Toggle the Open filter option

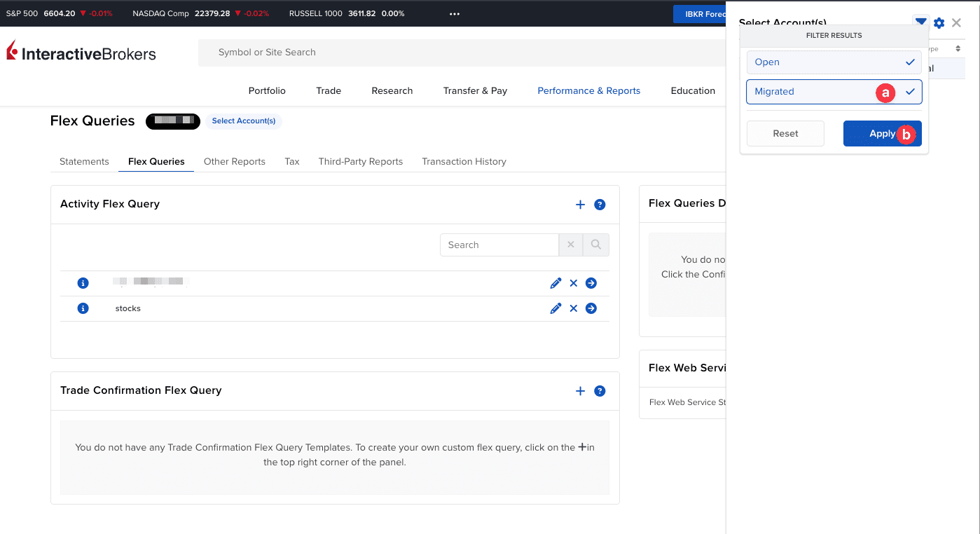pos(834,62)
